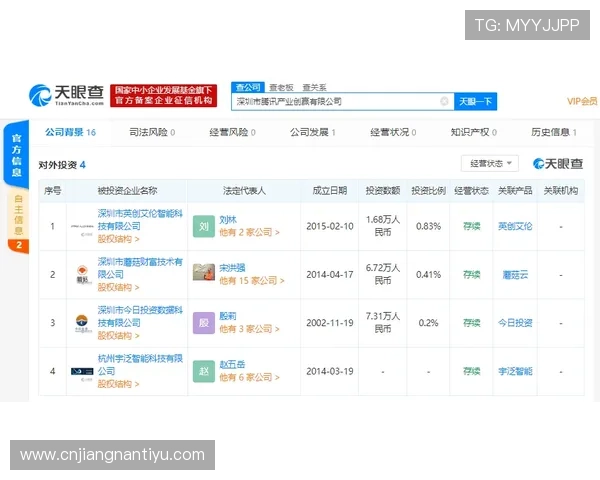600x480 pixels.
Task: View 股权结构 for 杭州宇泛 row
Action: 118,384
